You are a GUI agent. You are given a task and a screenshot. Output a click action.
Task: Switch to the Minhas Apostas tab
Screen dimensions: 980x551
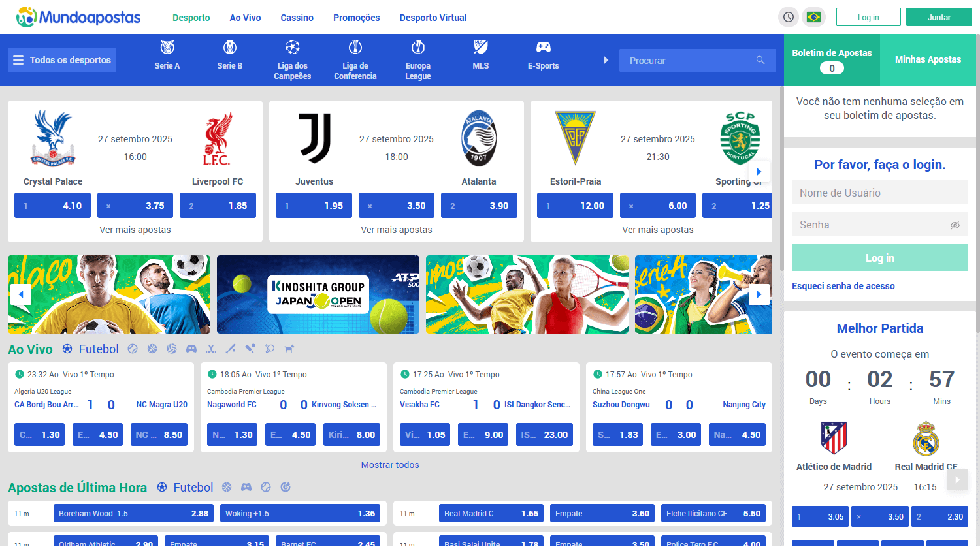coord(928,59)
